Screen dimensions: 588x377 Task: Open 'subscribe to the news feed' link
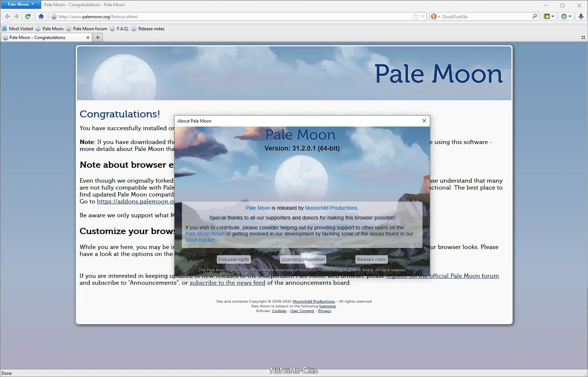pyautogui.click(x=227, y=283)
